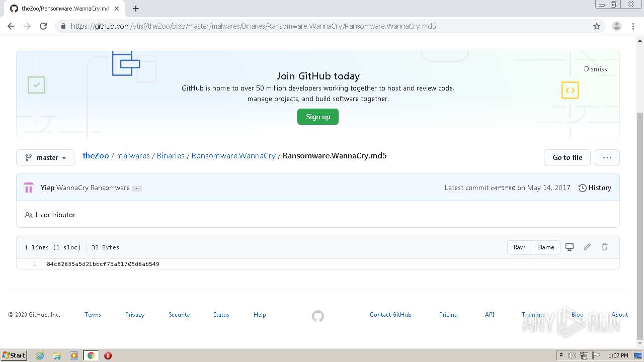Click the browser address bar URL
Screen dimensions: 644x362
(254, 26)
